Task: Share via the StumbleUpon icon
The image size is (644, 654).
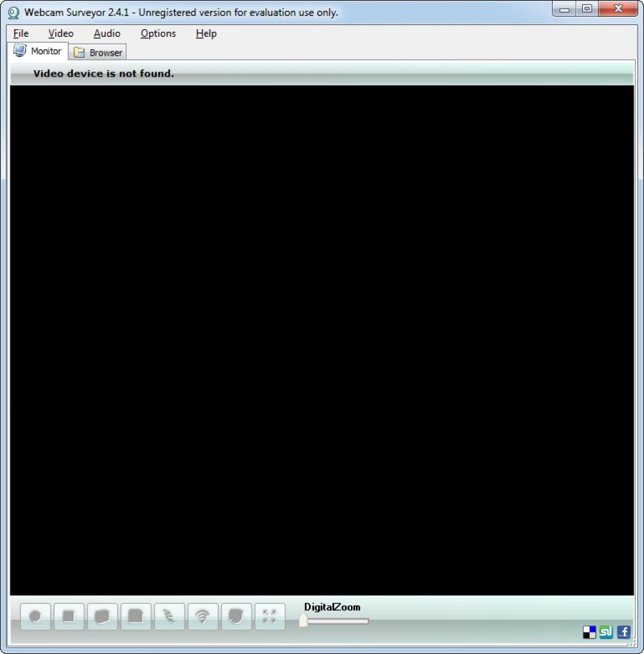Action: pyautogui.click(x=606, y=632)
